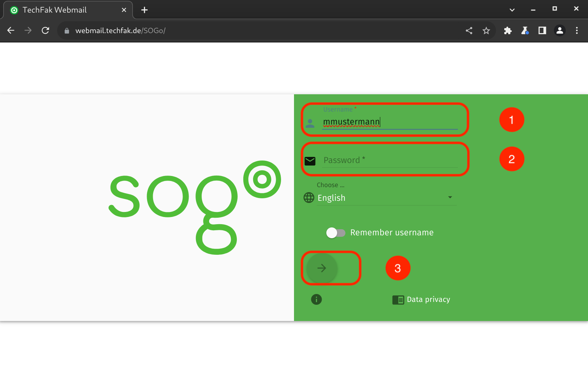Open a new browser tab
The image size is (588, 371).
pos(144,10)
